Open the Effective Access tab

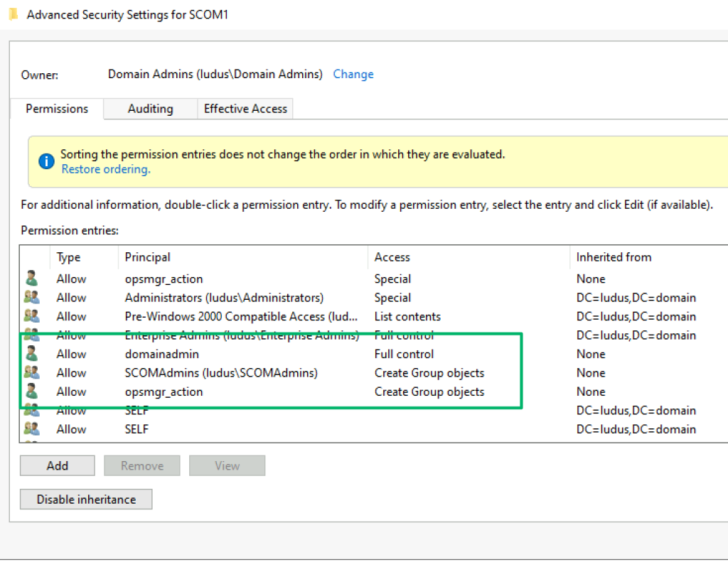pyautogui.click(x=245, y=109)
